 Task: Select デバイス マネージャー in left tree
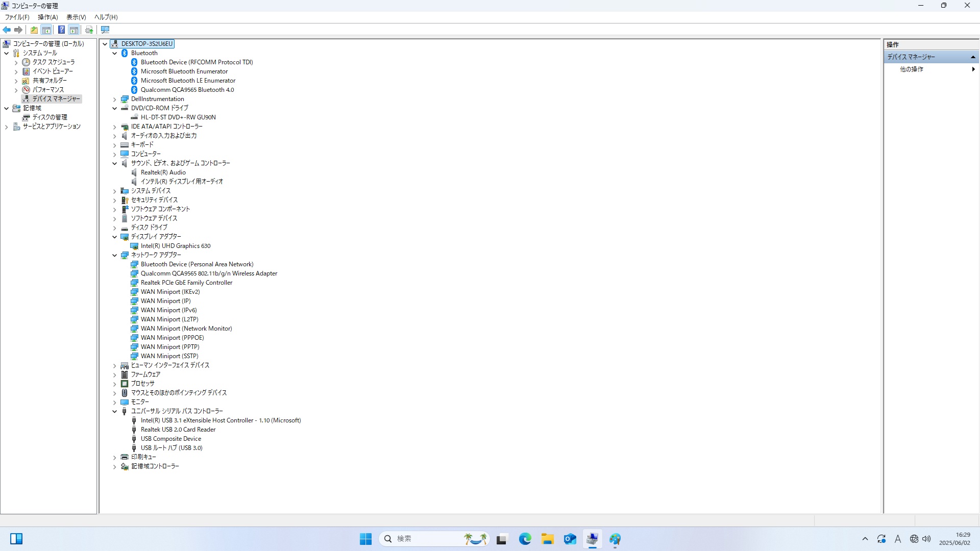click(x=56, y=99)
